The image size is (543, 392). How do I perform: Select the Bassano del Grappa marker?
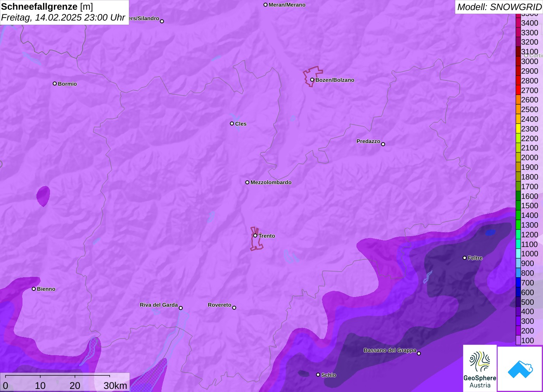pyautogui.click(x=419, y=353)
